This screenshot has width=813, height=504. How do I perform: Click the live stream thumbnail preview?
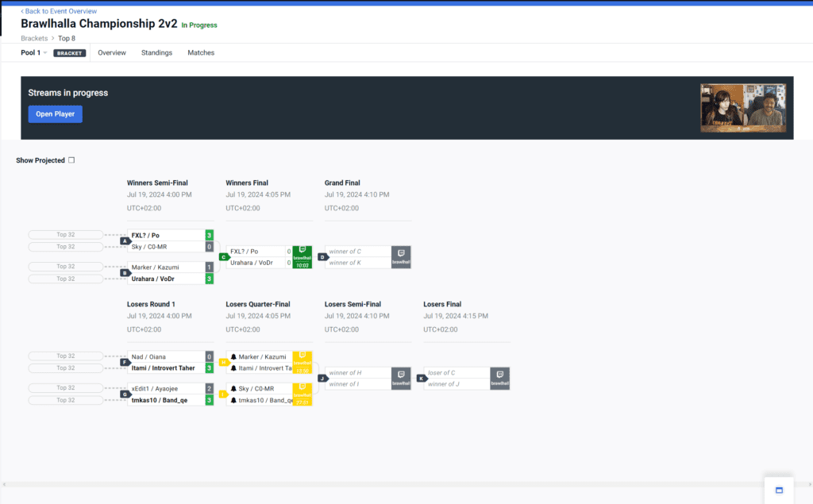coord(743,108)
